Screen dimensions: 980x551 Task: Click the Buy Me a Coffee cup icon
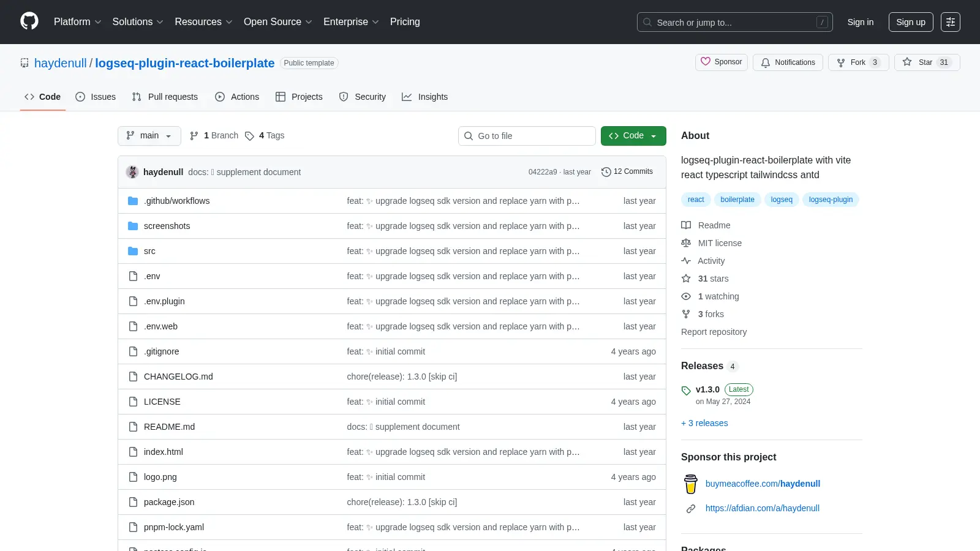pos(691,484)
